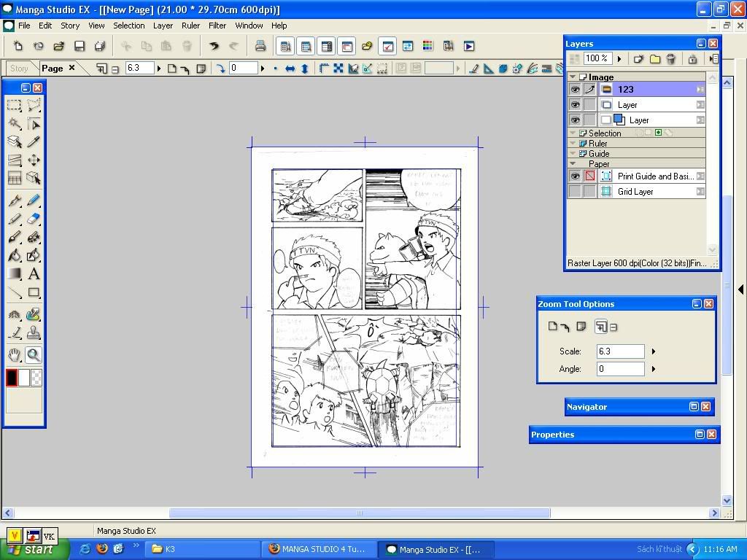Open the opacity 100% arrow in Layers

(619, 58)
